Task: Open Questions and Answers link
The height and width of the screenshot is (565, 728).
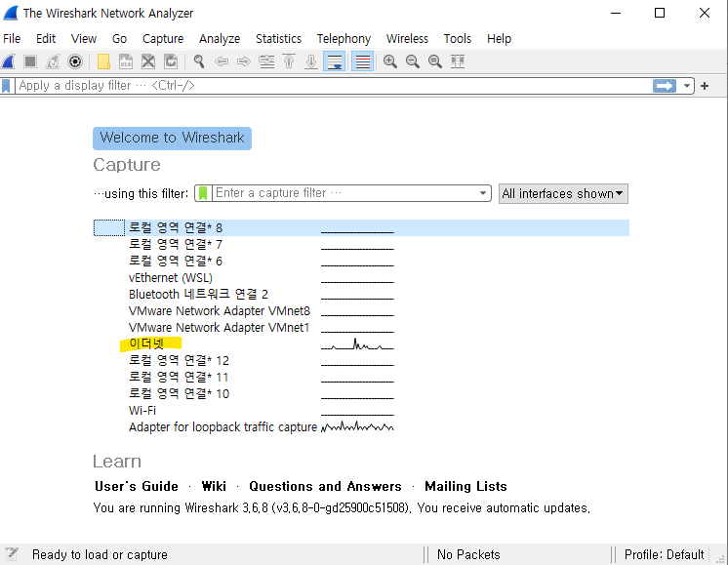Action: [x=325, y=486]
